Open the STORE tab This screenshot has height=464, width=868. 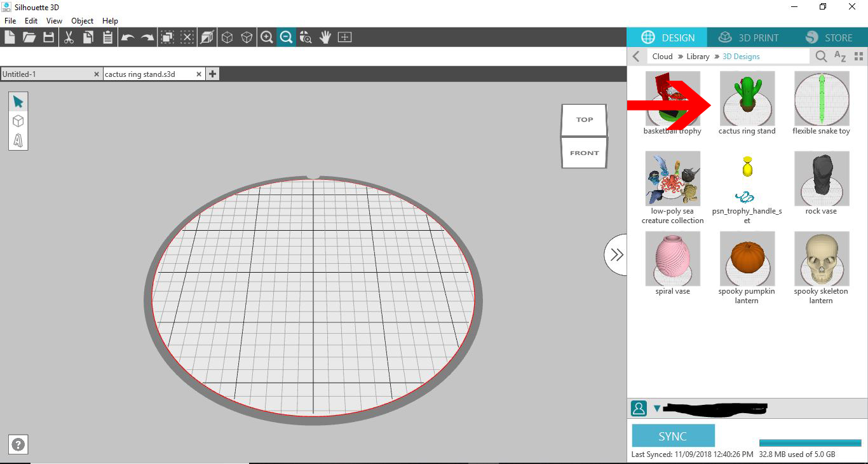(829, 38)
